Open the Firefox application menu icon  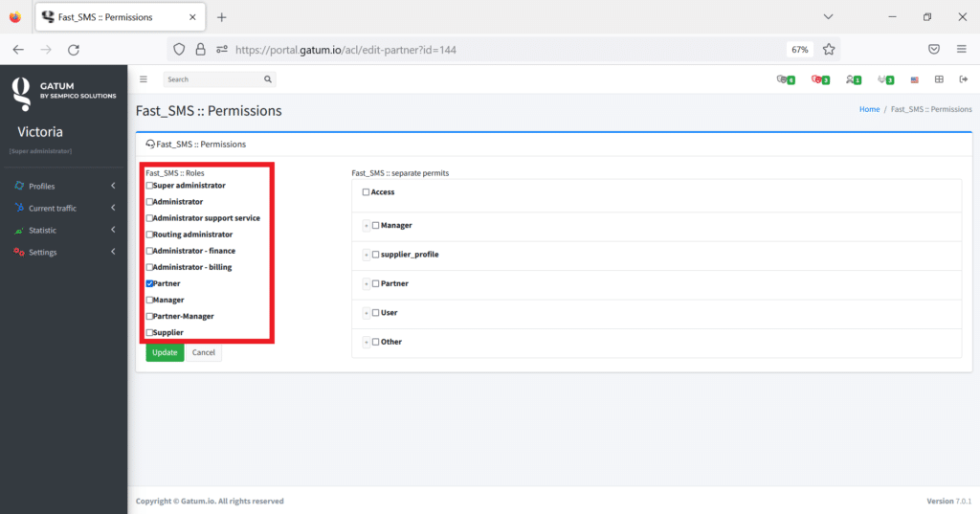tap(961, 50)
